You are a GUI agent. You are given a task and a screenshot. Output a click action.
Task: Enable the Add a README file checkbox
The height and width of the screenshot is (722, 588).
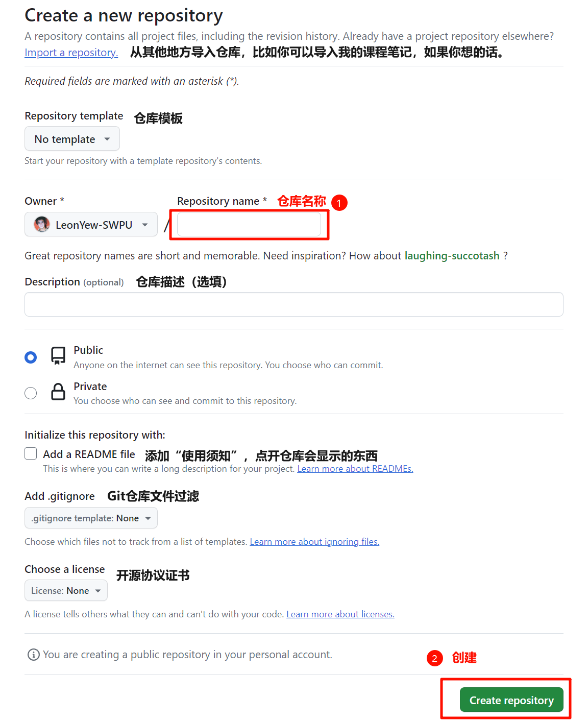point(31,453)
